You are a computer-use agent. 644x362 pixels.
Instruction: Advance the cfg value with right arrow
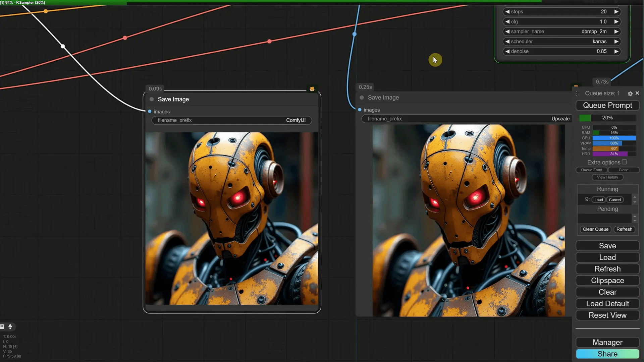tap(616, 22)
